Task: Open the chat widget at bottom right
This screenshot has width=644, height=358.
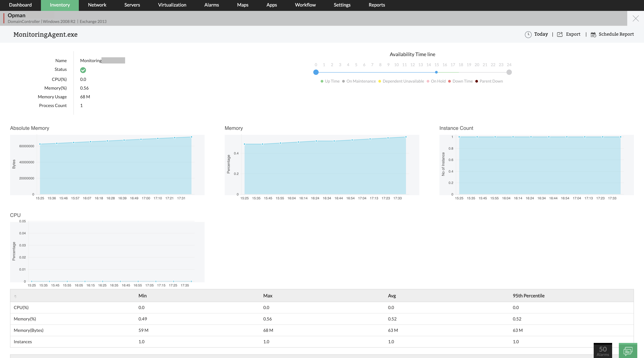Action: tap(629, 351)
